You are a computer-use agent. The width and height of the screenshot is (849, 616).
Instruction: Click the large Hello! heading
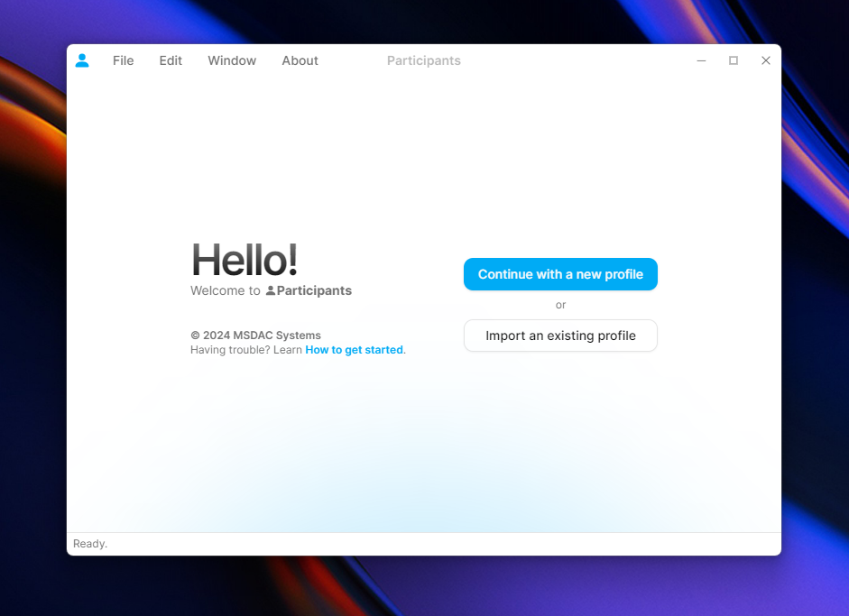pos(244,260)
